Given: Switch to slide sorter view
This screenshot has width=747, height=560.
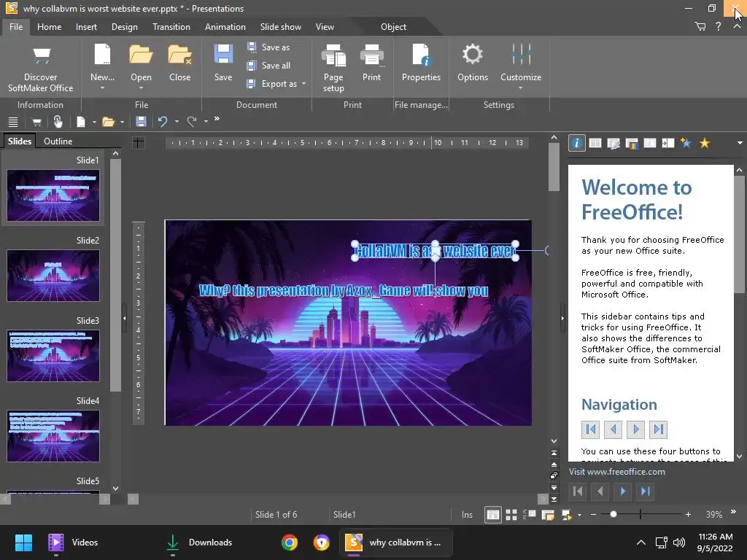Looking at the screenshot, I should (511, 515).
